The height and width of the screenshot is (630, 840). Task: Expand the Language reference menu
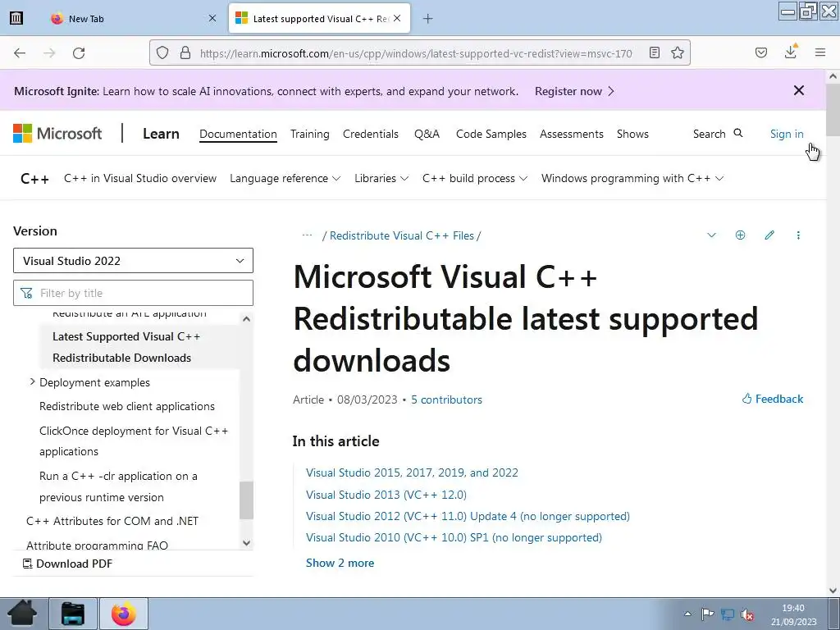[285, 178]
